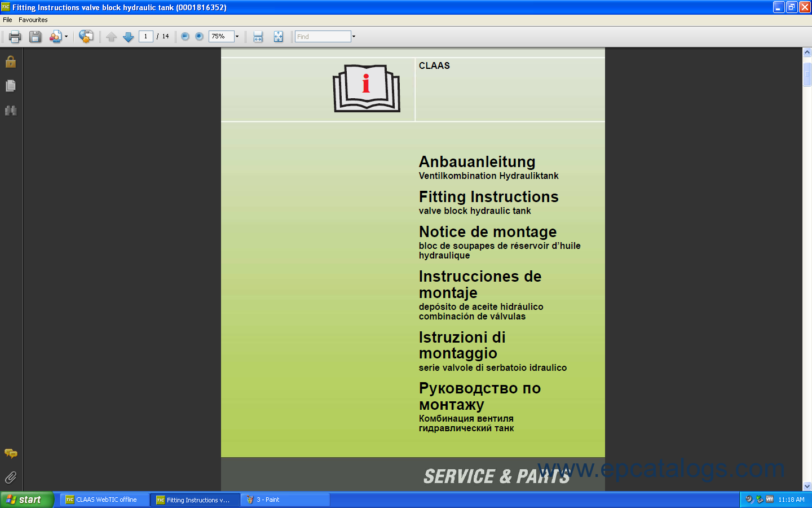Restore down the document window
The width and height of the screenshot is (812, 508).
(792, 7)
